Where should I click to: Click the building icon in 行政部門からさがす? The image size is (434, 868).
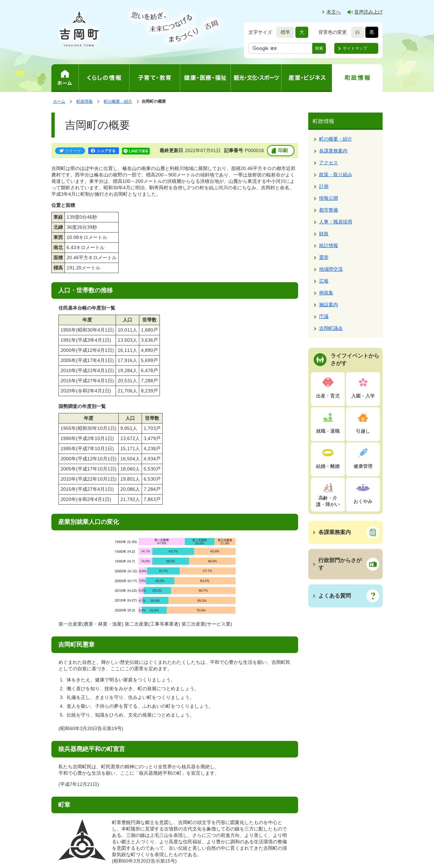372,564
